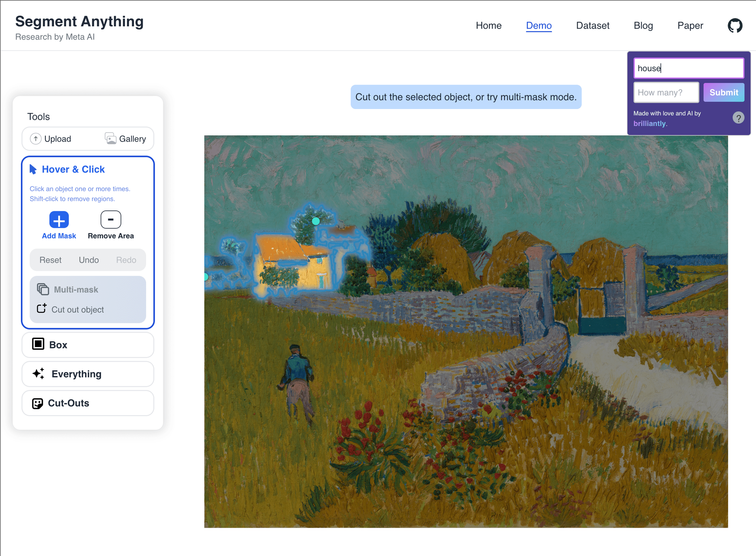This screenshot has width=756, height=556.
Task: Expand the Everything tool panel
Action: [88, 374]
